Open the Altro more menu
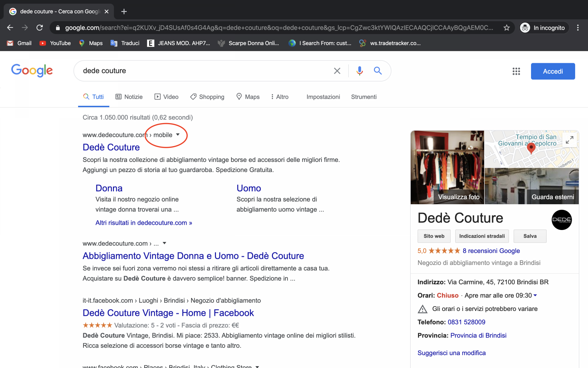This screenshot has width=588, height=368. pos(280,97)
